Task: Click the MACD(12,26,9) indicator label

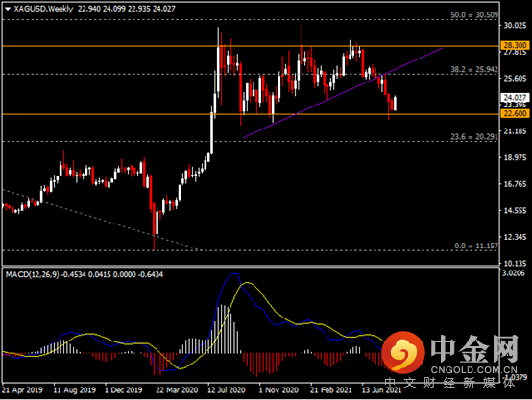Action: point(32,274)
